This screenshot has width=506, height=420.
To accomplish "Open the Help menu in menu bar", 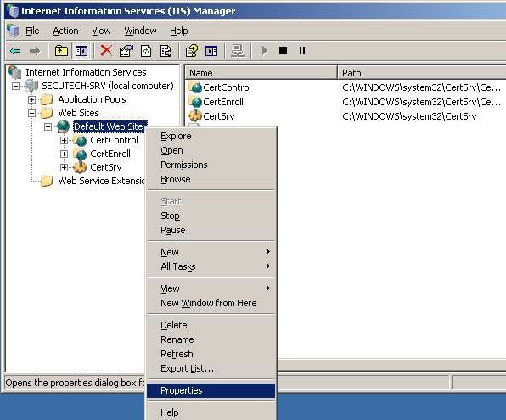I will click(x=179, y=31).
